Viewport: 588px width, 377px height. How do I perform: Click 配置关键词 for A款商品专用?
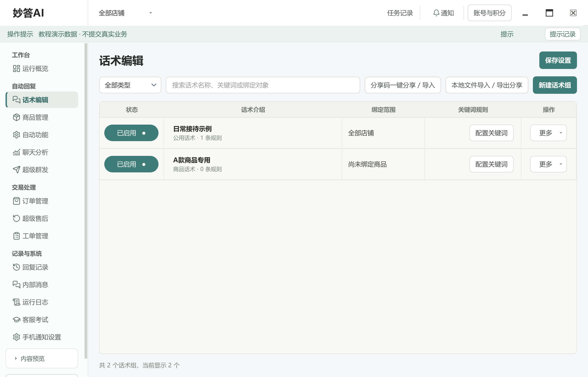[x=491, y=164]
